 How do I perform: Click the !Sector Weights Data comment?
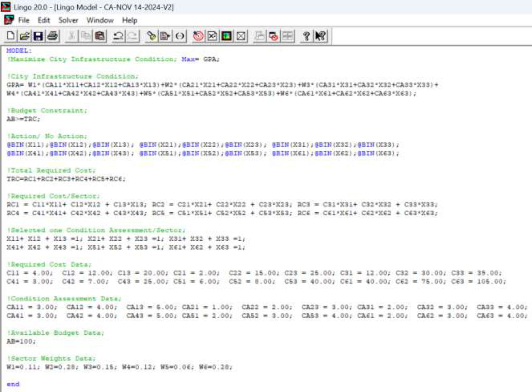tap(51, 358)
